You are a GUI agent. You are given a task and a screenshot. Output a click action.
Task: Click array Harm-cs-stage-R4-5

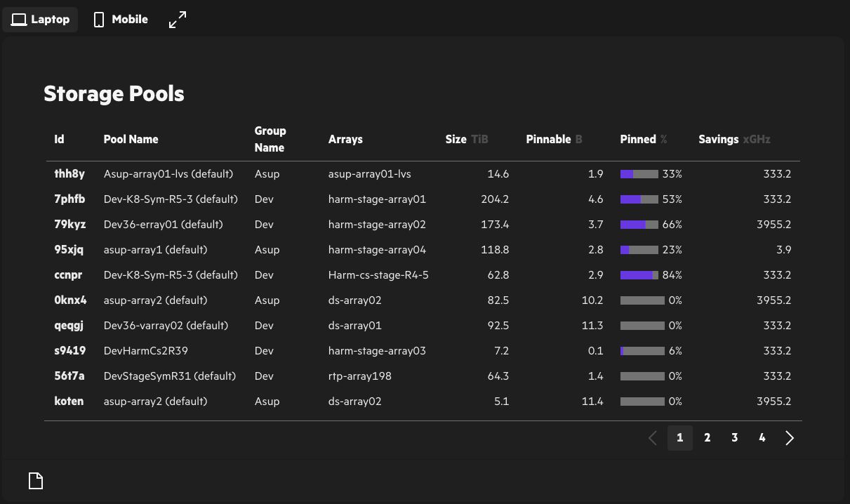point(378,274)
